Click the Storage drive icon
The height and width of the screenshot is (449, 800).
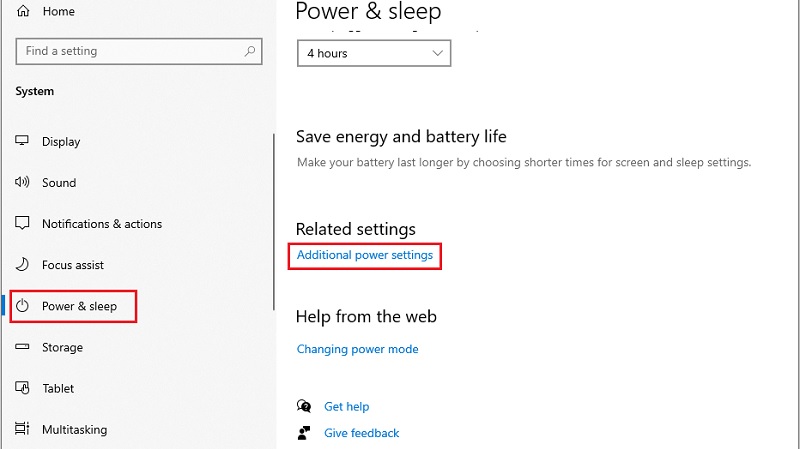[x=22, y=346]
